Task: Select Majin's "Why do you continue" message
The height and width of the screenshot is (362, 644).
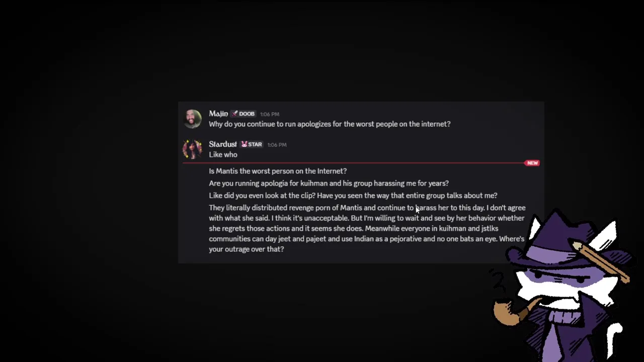Action: 330,124
